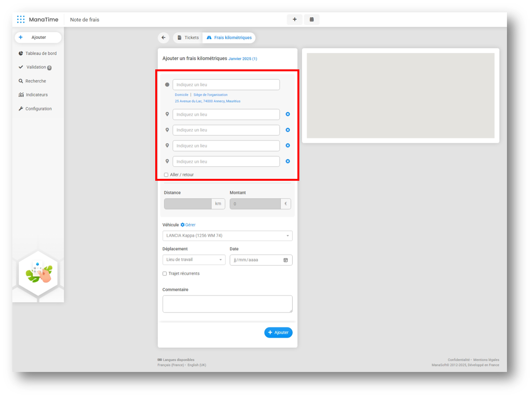This screenshot has width=532, height=397.
Task: Open the Mentions légales link
Action: [486, 360]
